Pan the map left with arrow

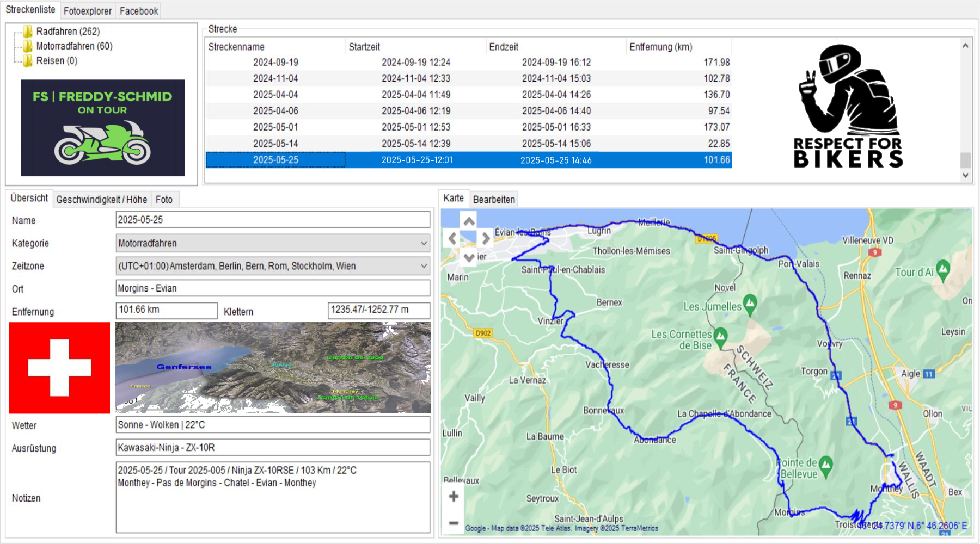452,238
